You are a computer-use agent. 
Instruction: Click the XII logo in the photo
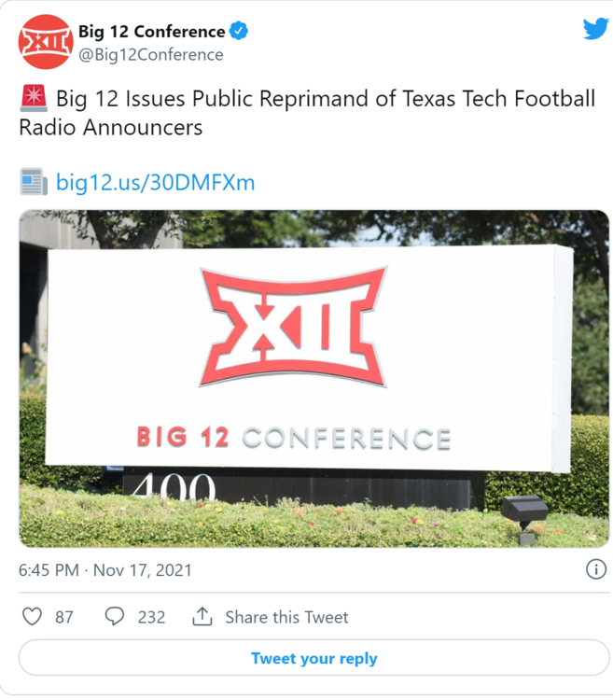point(293,325)
